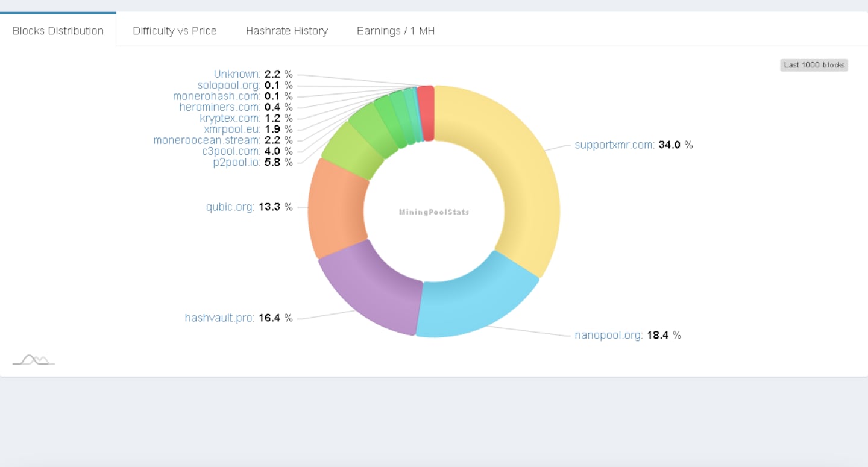Click the hashvault.pro label

click(x=219, y=318)
